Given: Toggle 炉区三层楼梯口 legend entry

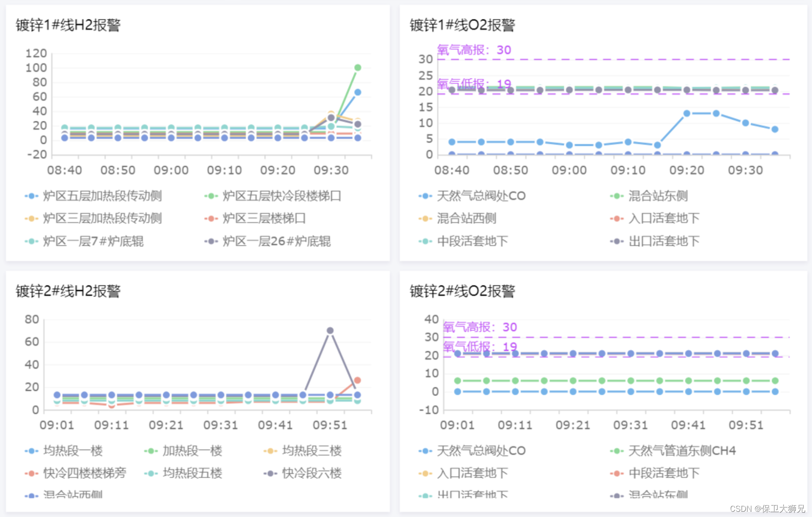Looking at the screenshot, I should click(255, 218).
